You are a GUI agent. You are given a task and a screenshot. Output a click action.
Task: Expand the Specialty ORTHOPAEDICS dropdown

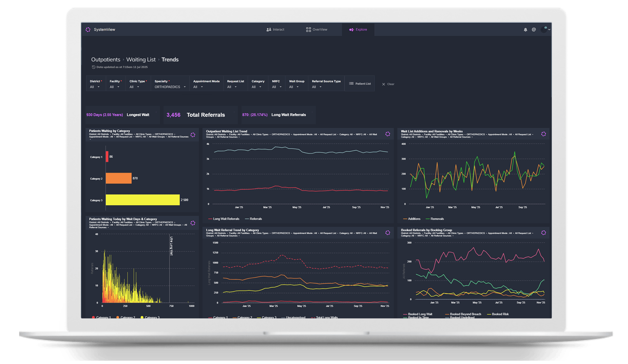click(170, 87)
